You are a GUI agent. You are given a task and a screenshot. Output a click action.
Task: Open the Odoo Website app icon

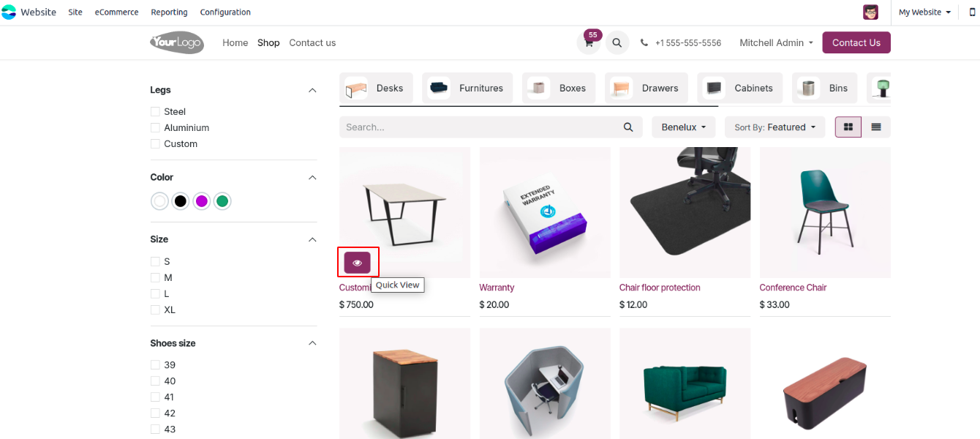coord(9,12)
